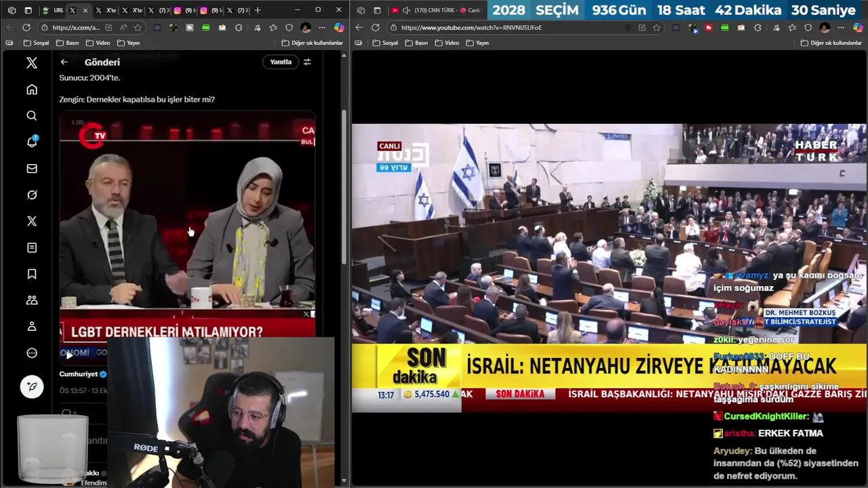The width and height of the screenshot is (868, 488).
Task: Open Extensions puzzle icon in YouTube window
Action: [x=757, y=28]
